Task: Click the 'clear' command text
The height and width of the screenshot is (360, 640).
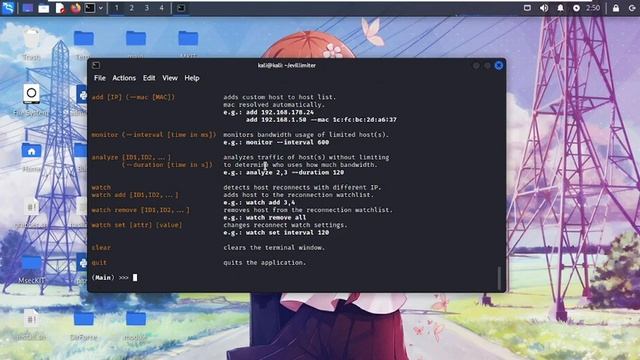Action: coord(101,247)
